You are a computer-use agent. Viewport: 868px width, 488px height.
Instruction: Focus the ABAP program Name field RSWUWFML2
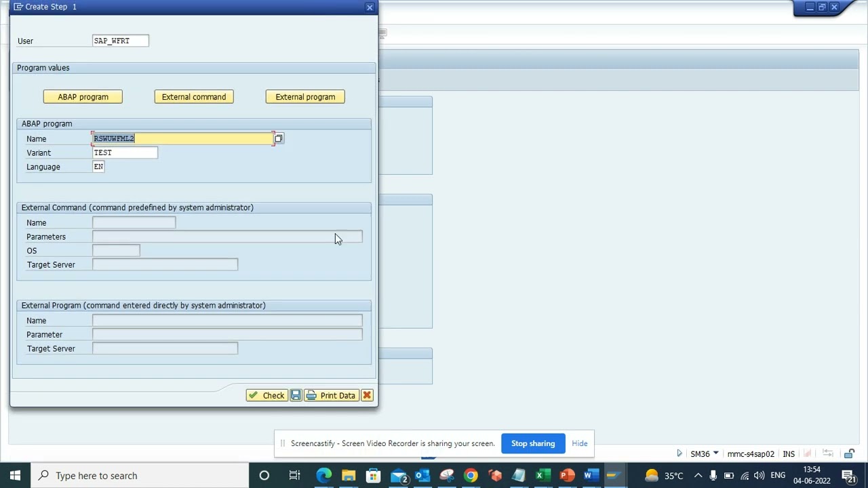tap(182, 138)
